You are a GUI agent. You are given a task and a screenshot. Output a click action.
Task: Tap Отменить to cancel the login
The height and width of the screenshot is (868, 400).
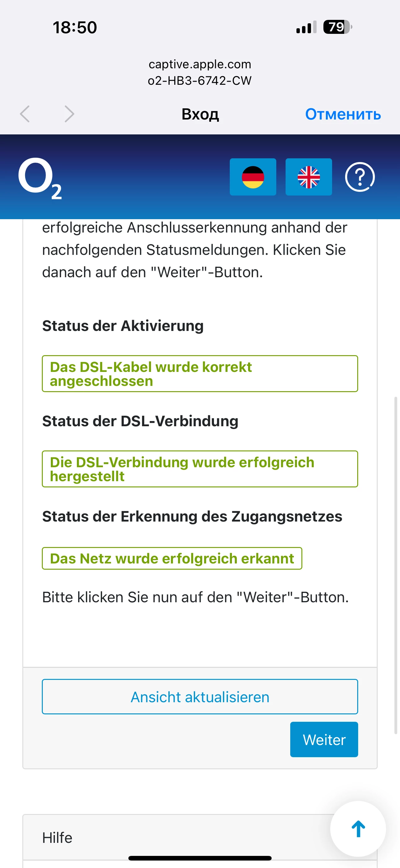click(x=343, y=115)
